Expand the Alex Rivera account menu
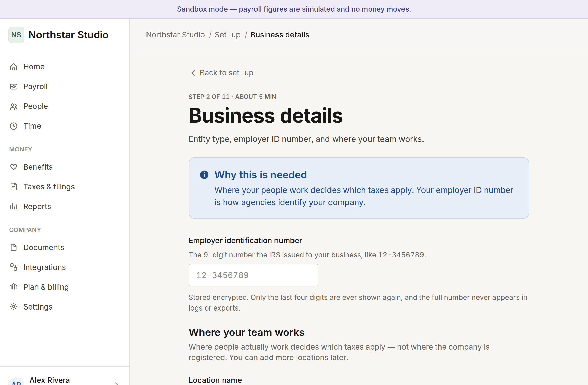The height and width of the screenshot is (385, 588). point(65,380)
